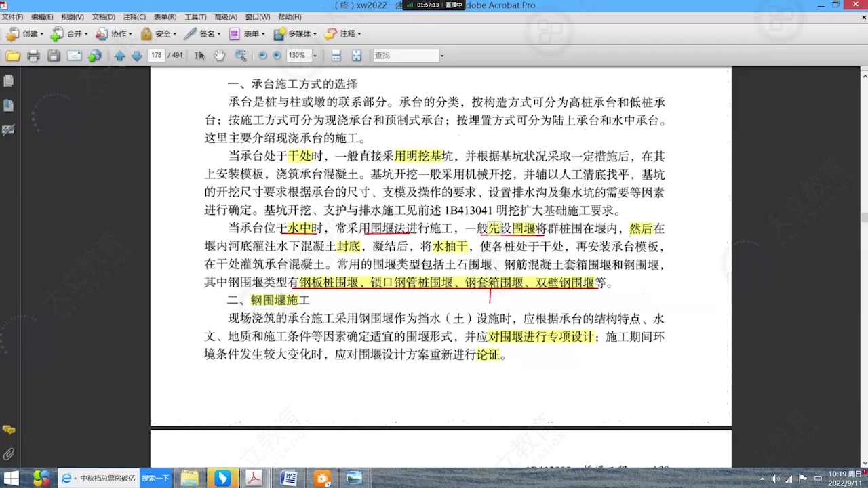
Task: Click the Windows Start button
Action: (x=12, y=478)
